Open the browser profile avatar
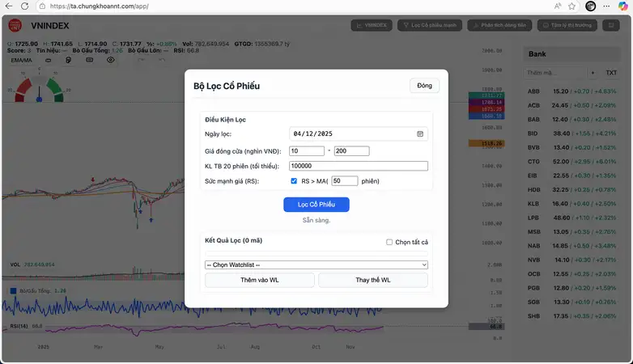Image resolution: width=633 pixels, height=364 pixels. pyautogui.click(x=590, y=6)
